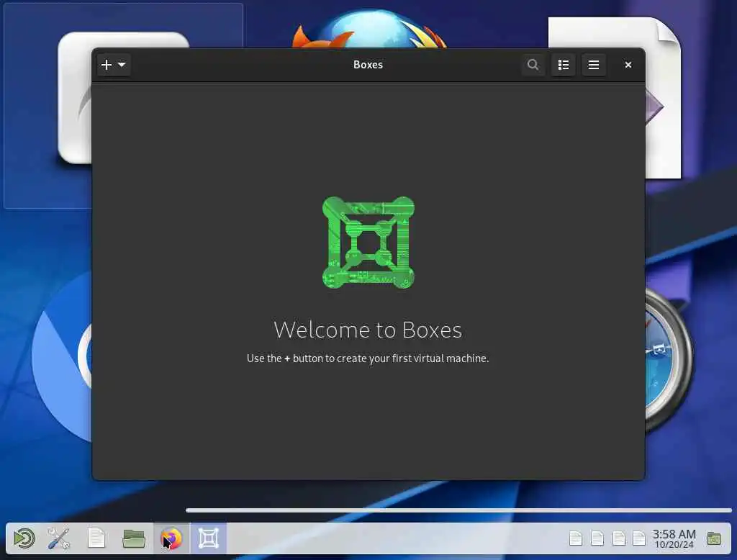Close the Boxes window

(628, 65)
